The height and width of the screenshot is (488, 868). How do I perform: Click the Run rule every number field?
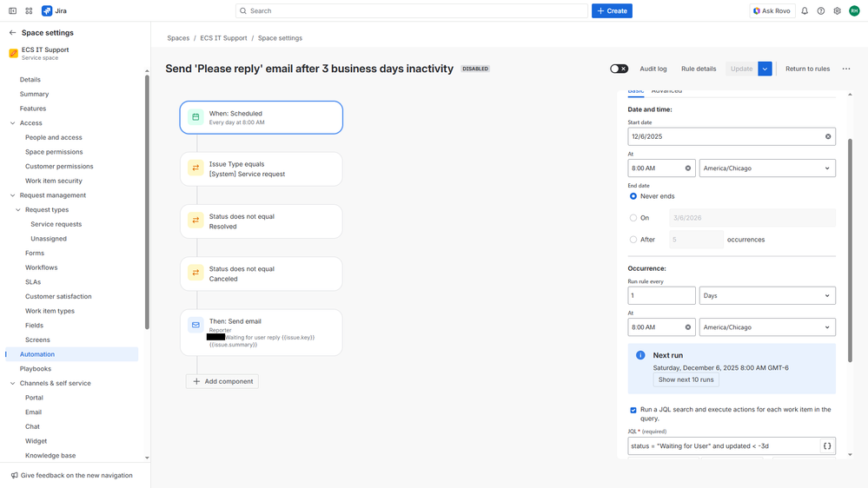[x=661, y=295]
